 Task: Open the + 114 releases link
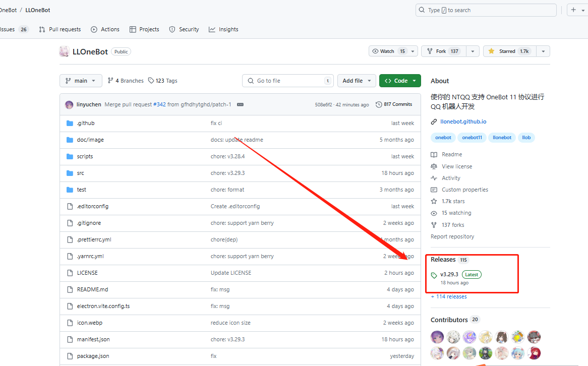coord(449,296)
